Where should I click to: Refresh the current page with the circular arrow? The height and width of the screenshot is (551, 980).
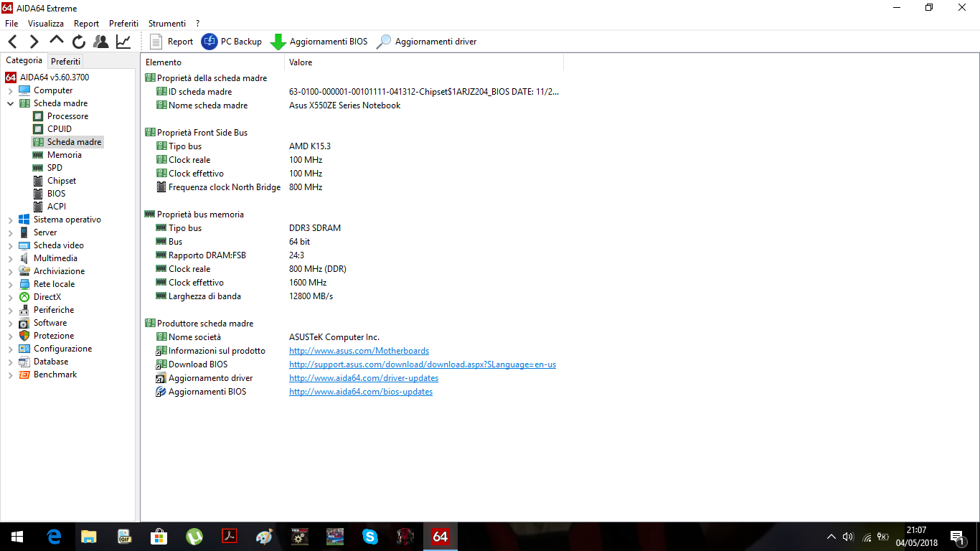pos(79,42)
